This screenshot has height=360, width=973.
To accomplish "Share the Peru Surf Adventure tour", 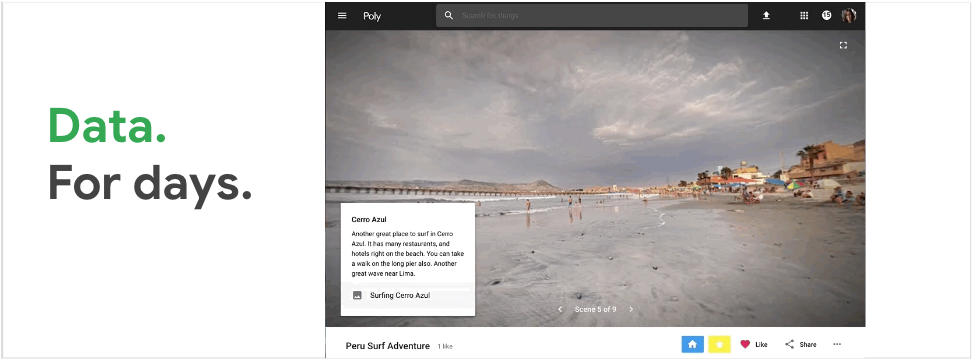I will (800, 344).
